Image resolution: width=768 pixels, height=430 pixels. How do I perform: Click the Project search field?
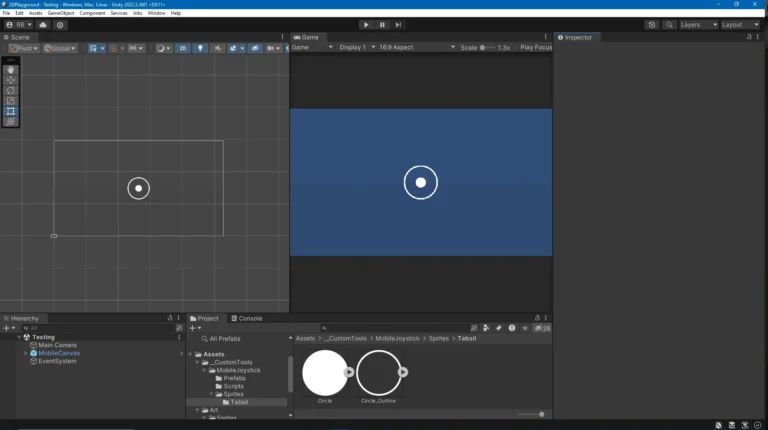(393, 328)
